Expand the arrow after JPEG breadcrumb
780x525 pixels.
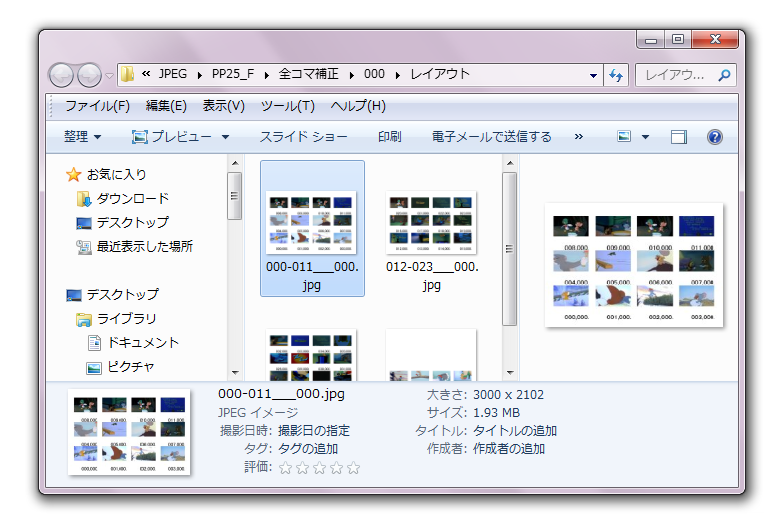pos(199,75)
